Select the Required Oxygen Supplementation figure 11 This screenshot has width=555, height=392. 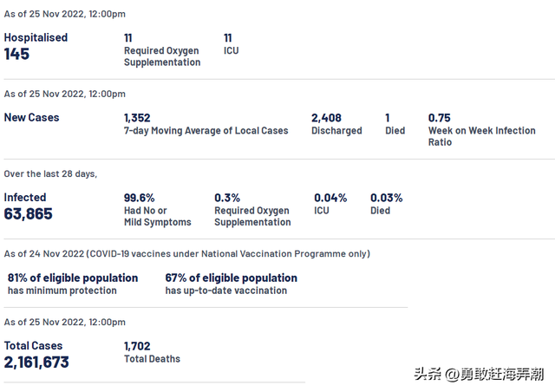(x=128, y=38)
